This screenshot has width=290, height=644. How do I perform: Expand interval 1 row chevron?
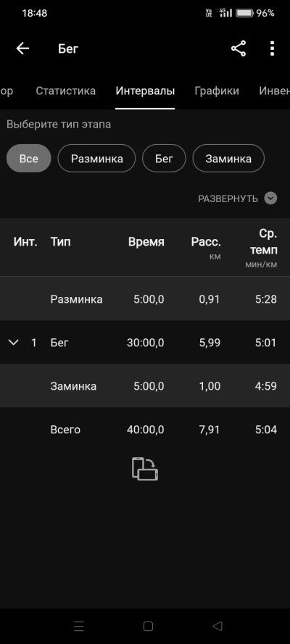(14, 342)
